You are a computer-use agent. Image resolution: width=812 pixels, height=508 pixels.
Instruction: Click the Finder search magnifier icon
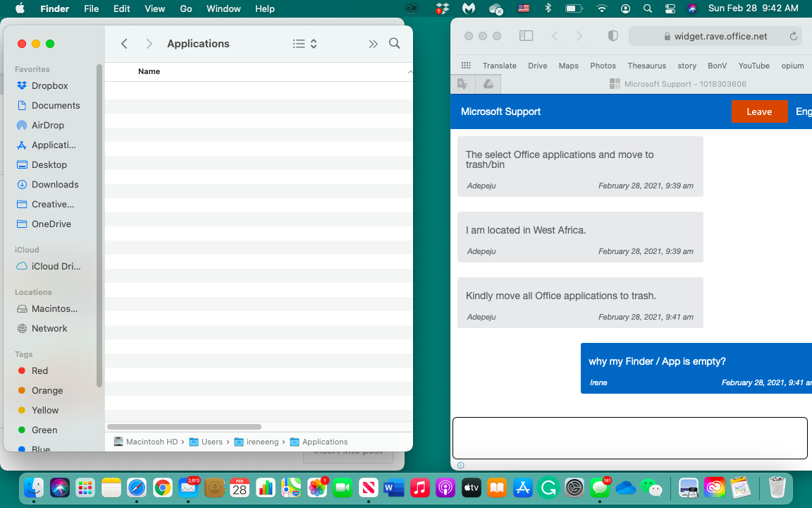(394, 44)
